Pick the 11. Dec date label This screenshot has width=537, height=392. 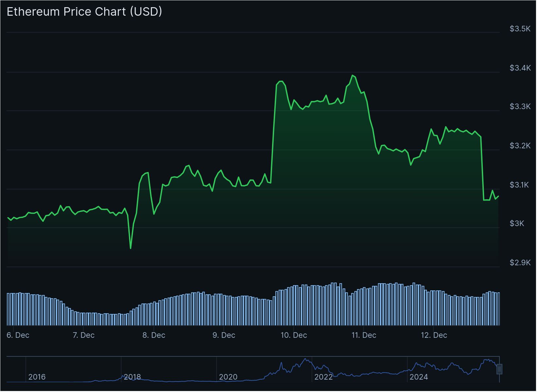tap(364, 335)
